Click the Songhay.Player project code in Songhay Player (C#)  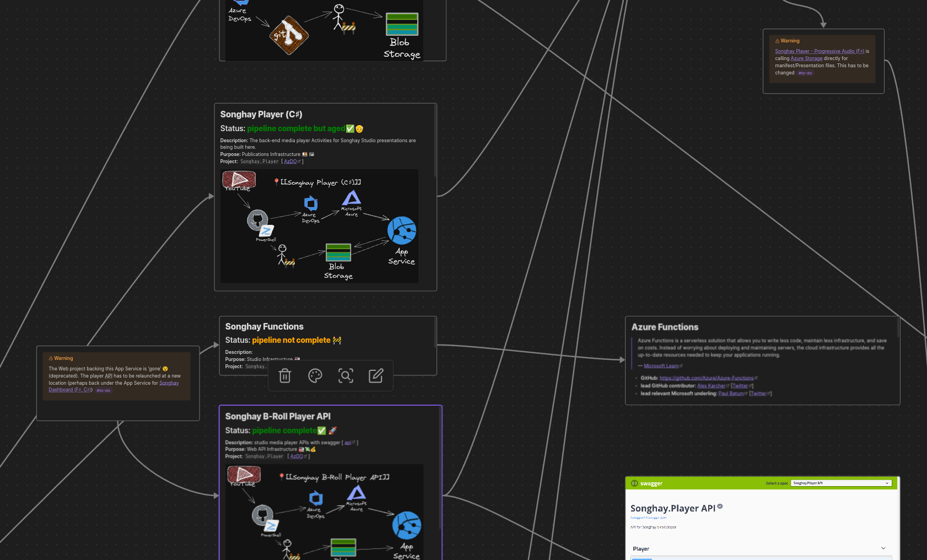tap(259, 161)
